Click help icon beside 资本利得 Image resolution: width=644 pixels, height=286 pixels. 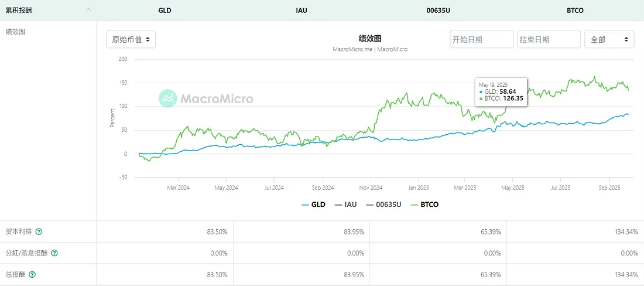(39, 231)
